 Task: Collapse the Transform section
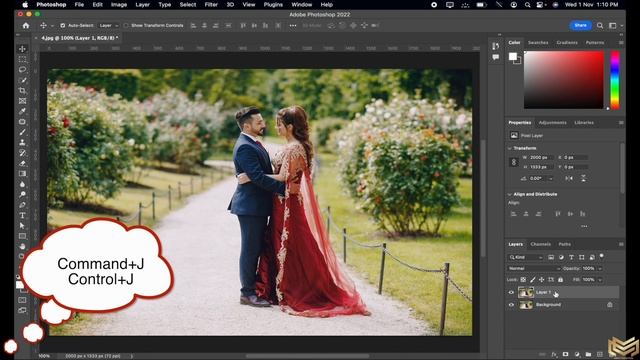click(x=509, y=148)
